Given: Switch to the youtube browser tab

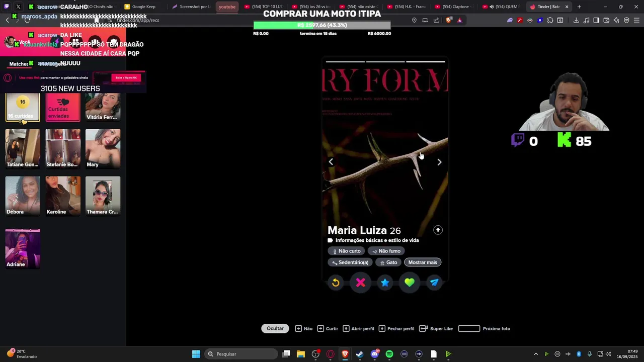Looking at the screenshot, I should click(227, 7).
